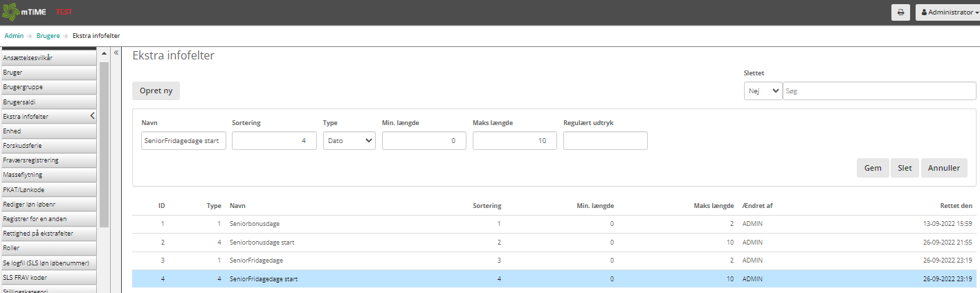This screenshot has height=293, width=980.
Task: Click the Slet button
Action: tap(905, 168)
